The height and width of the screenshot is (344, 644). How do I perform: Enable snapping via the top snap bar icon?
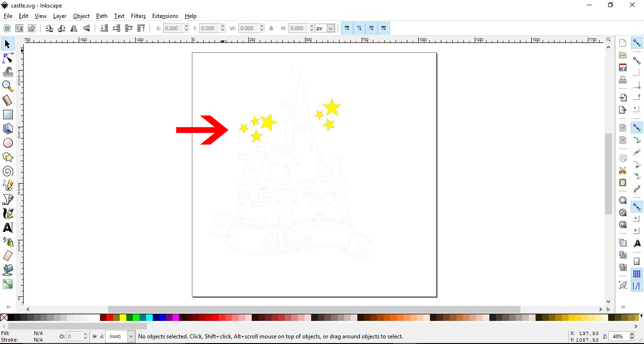[637, 42]
